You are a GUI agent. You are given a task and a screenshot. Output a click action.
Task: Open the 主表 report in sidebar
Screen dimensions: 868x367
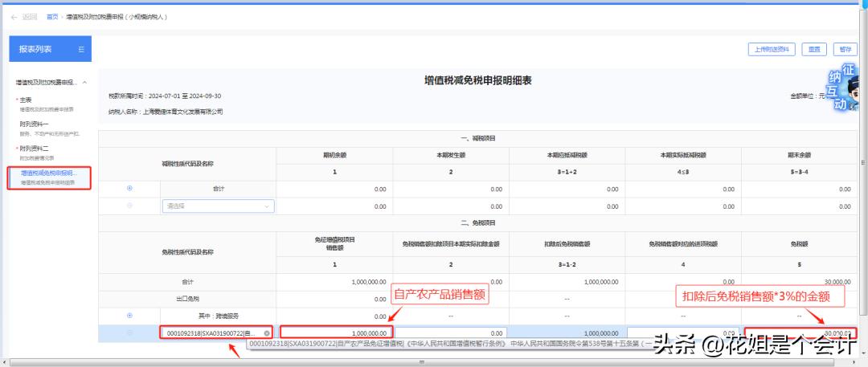click(26, 100)
